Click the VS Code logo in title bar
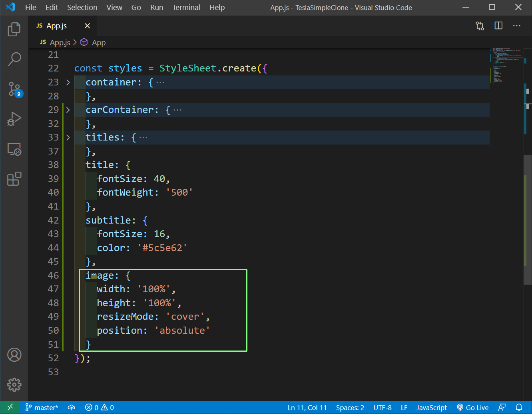 pos(10,7)
